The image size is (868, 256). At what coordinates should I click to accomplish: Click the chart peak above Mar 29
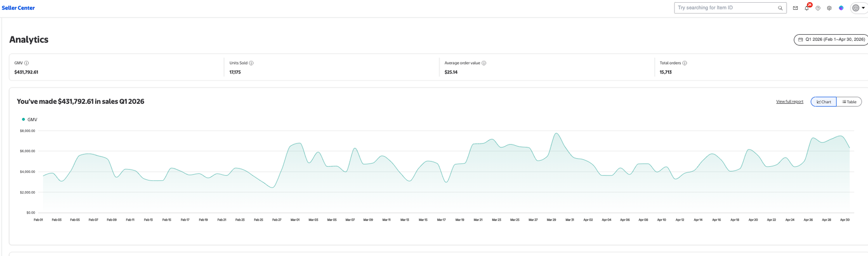(556, 133)
